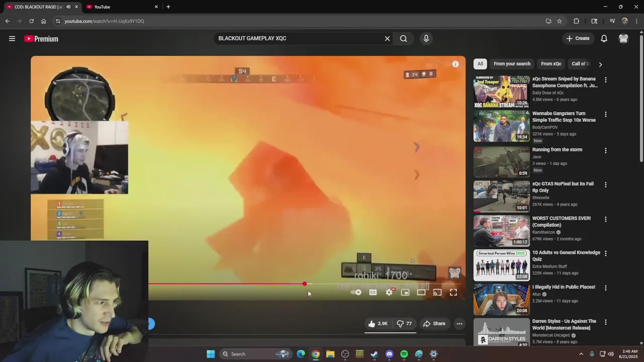Seek using the red progress bar scrubber
The height and width of the screenshot is (362, 644).
tap(304, 284)
